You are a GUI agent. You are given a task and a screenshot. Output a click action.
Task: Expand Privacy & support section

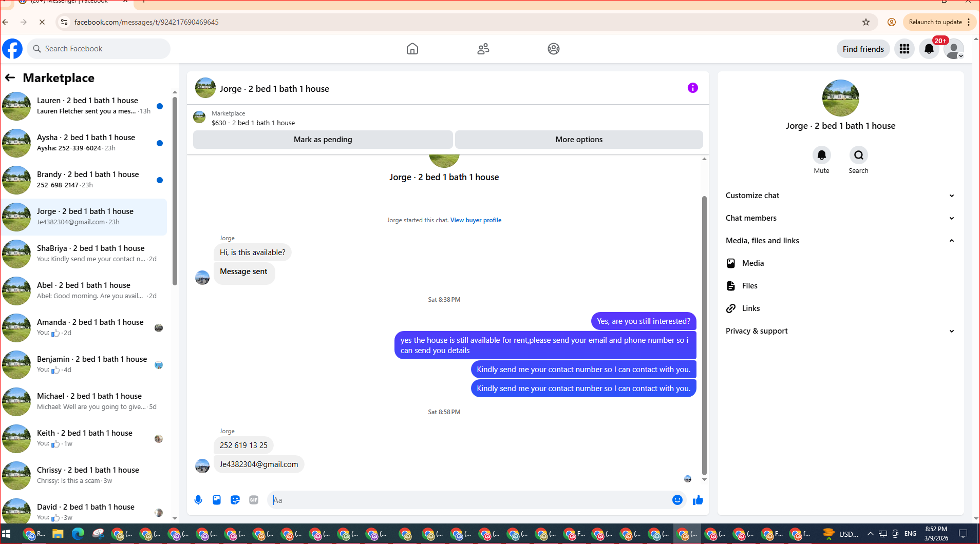tap(840, 331)
